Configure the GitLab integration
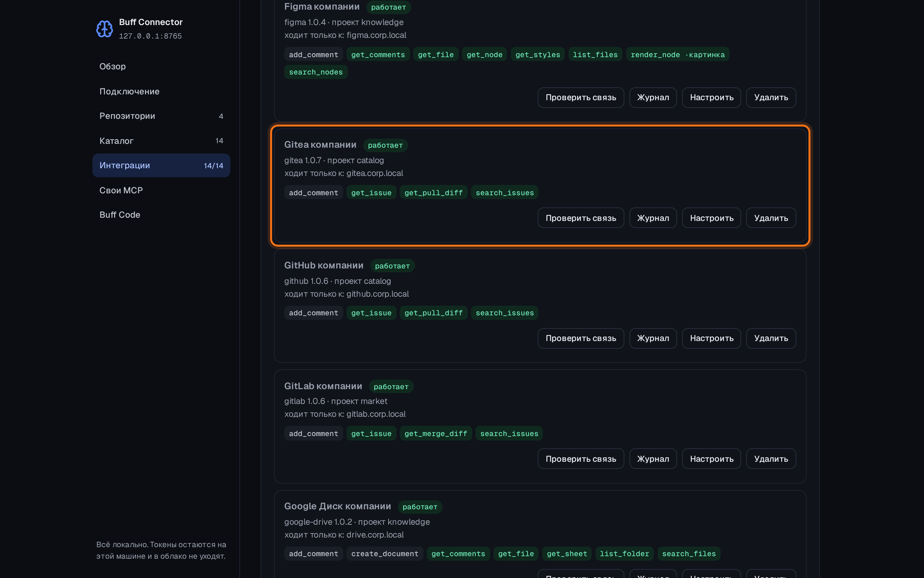The image size is (924, 578). pyautogui.click(x=711, y=459)
